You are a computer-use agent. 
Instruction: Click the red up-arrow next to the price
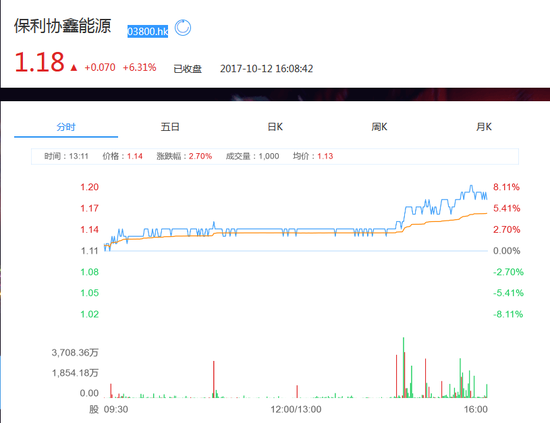pos(74,68)
